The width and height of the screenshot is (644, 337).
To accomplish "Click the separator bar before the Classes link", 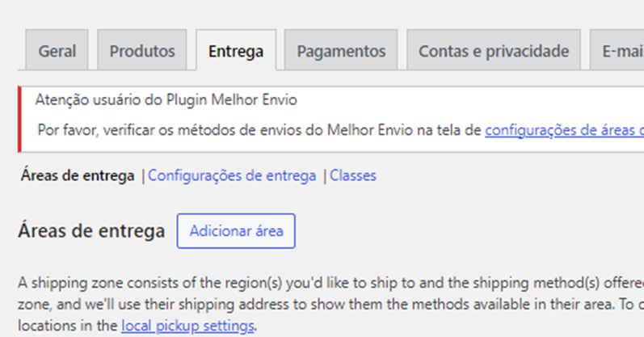I will 325,175.
